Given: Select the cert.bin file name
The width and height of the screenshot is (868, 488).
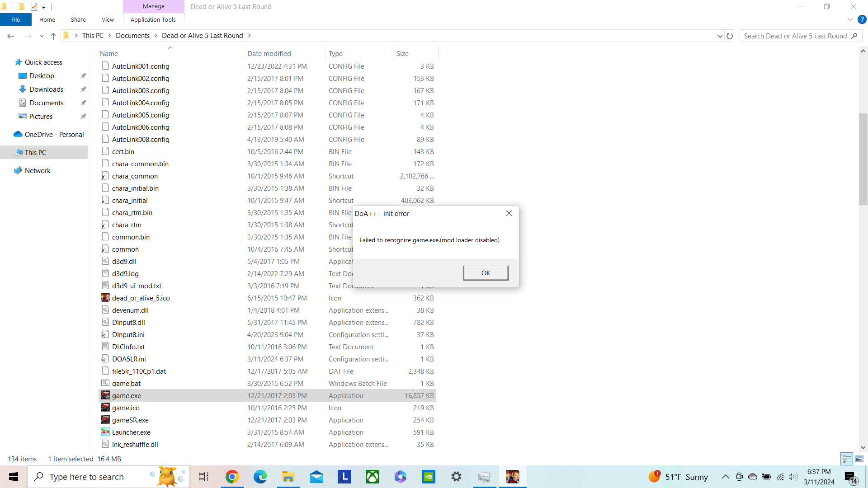Looking at the screenshot, I should click(123, 151).
